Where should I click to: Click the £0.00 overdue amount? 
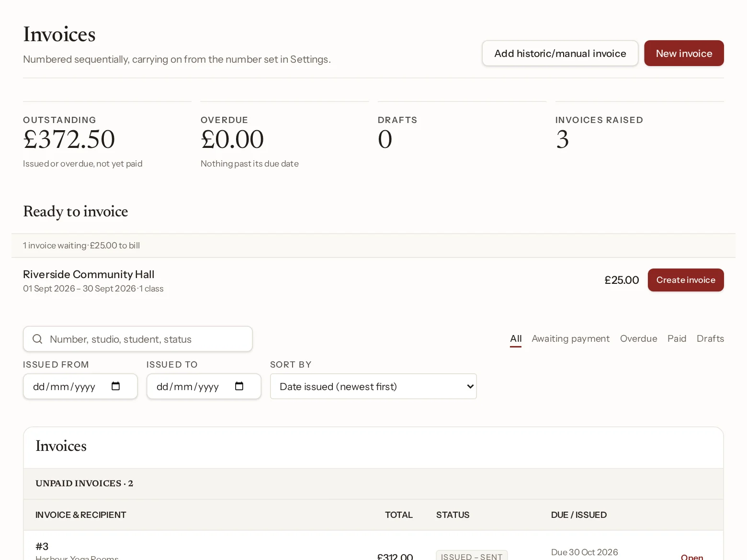pos(232,139)
